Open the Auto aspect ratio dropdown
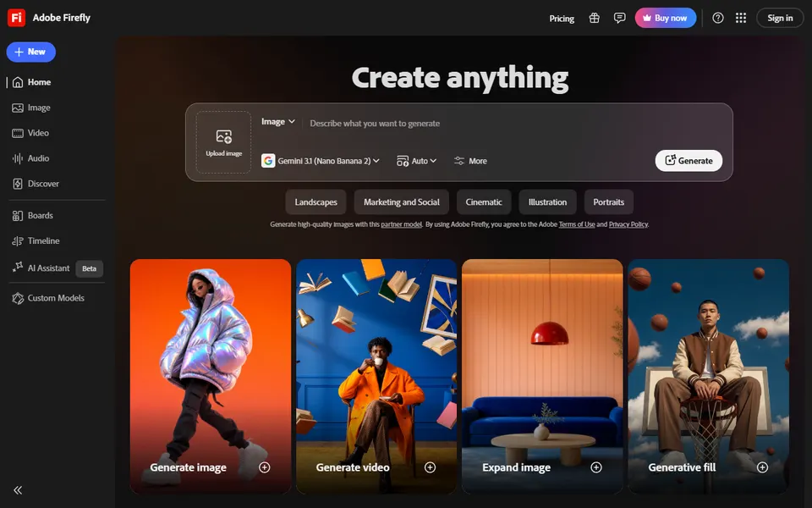Image resolution: width=812 pixels, height=508 pixels. coord(416,161)
